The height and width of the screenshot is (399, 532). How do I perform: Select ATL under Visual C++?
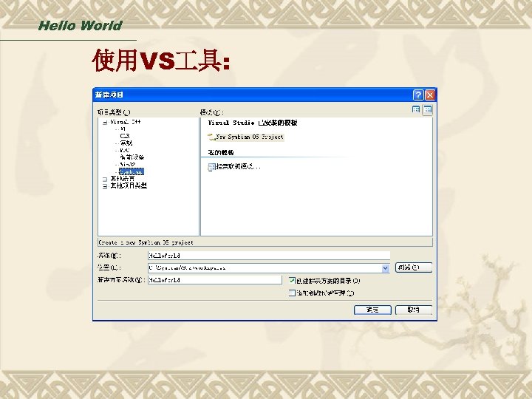click(x=123, y=129)
